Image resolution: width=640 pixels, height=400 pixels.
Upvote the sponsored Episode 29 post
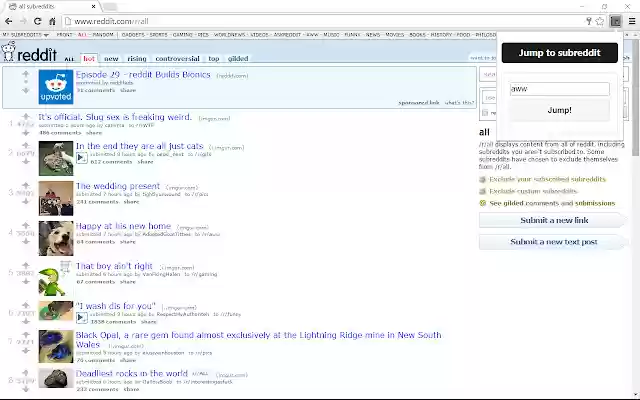pyautogui.click(x=26, y=74)
